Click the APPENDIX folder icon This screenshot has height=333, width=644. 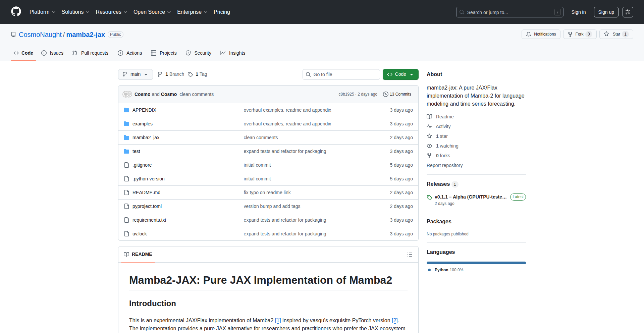[126, 110]
